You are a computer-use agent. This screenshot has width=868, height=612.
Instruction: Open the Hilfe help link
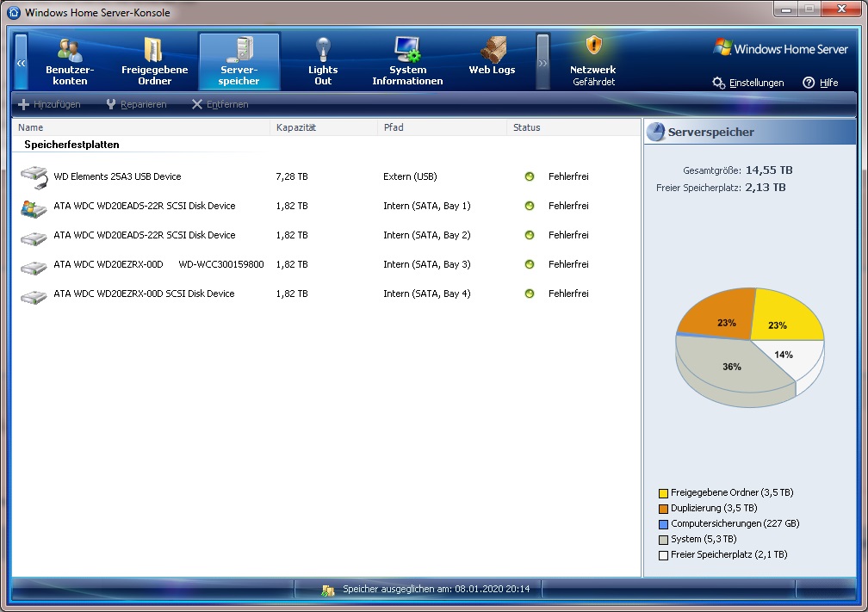828,83
